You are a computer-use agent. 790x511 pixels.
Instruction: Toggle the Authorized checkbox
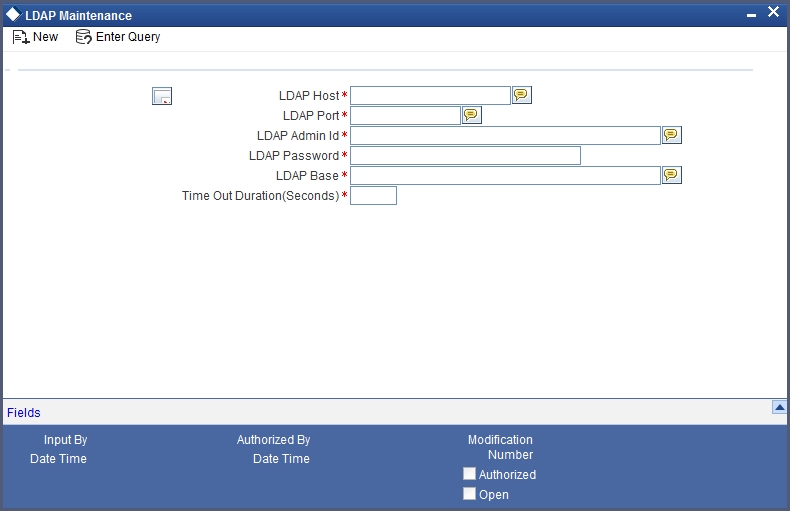[x=469, y=474]
